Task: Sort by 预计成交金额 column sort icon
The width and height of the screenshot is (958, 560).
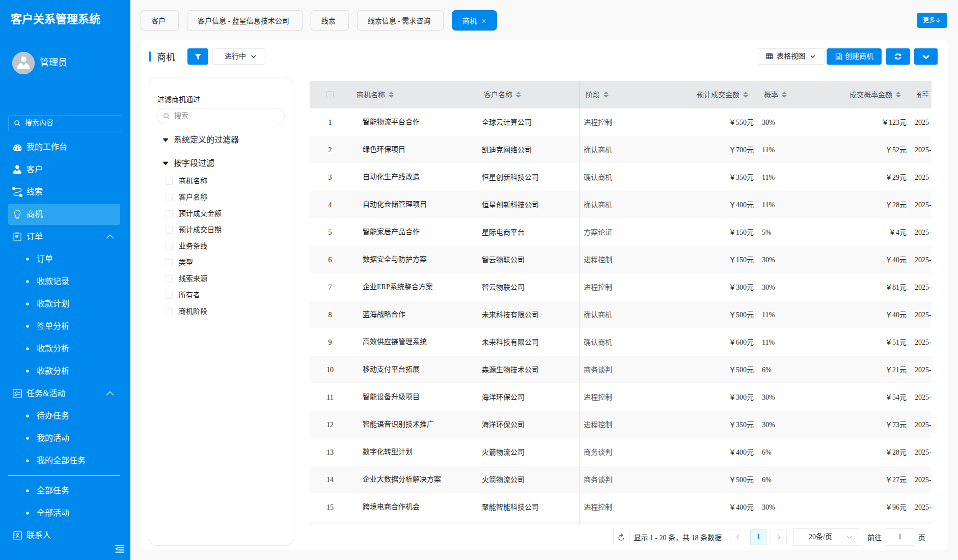Action: click(x=746, y=95)
